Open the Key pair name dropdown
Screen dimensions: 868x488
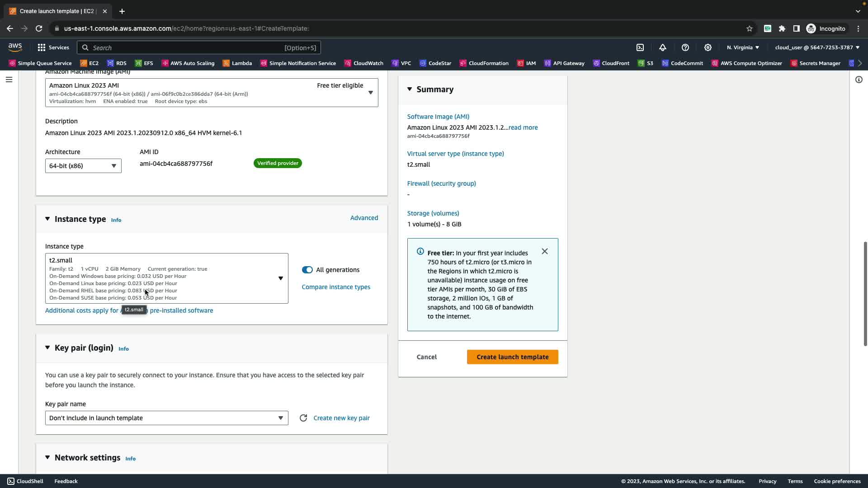[x=166, y=418]
